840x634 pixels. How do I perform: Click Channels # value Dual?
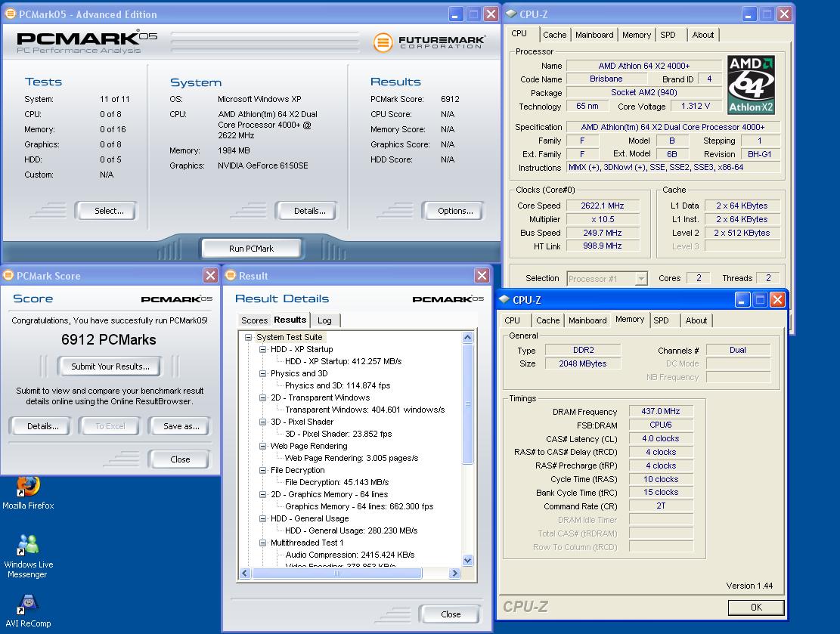click(x=738, y=350)
